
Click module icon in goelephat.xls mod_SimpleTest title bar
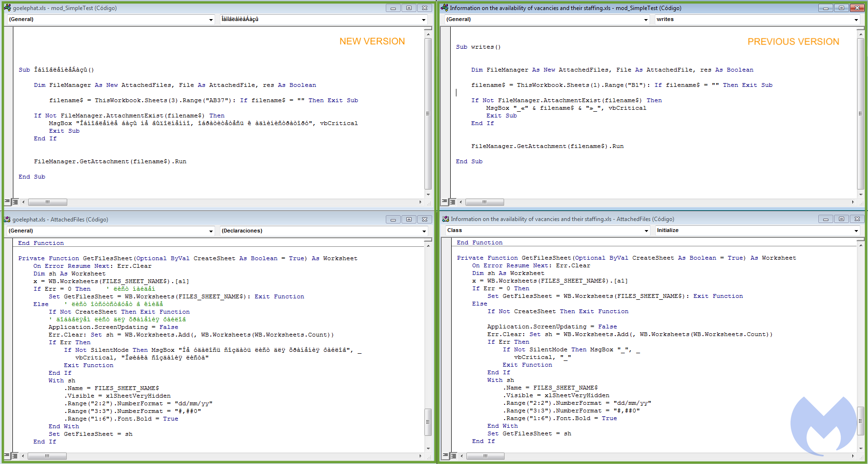tap(7, 8)
